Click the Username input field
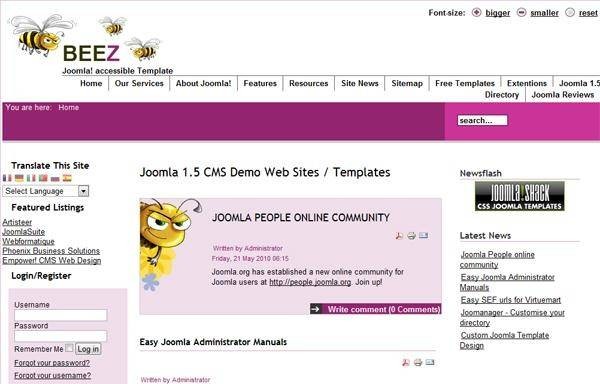The width and height of the screenshot is (600, 384). coord(60,315)
